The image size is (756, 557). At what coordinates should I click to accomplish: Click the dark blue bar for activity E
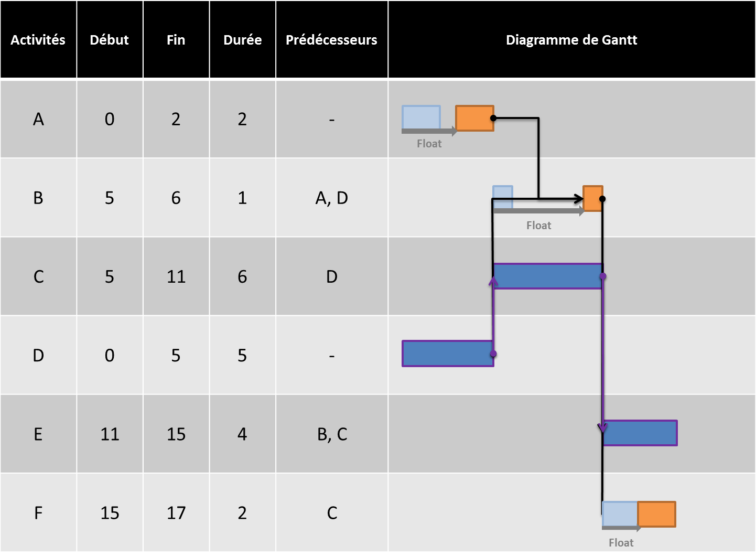click(x=640, y=433)
